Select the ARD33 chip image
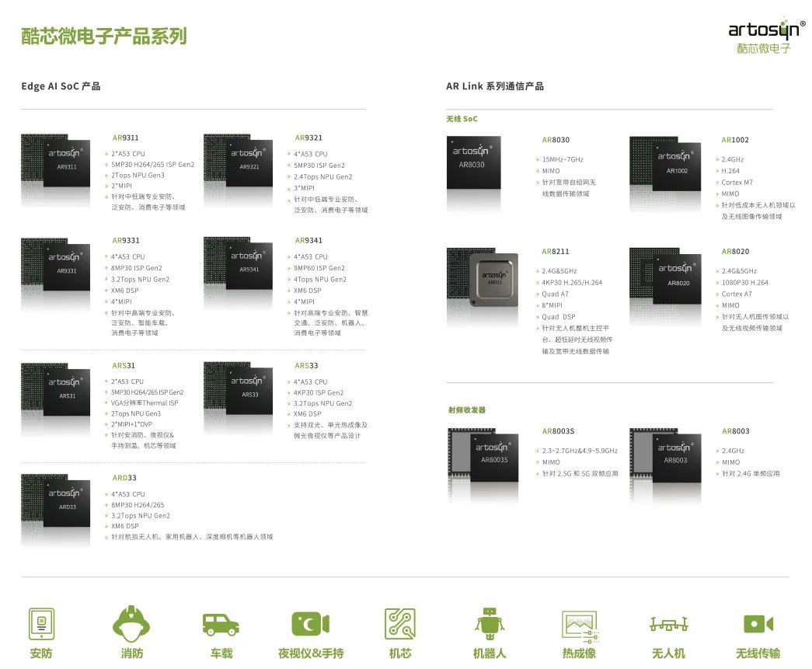This screenshot has height=669, width=812. [x=55, y=501]
